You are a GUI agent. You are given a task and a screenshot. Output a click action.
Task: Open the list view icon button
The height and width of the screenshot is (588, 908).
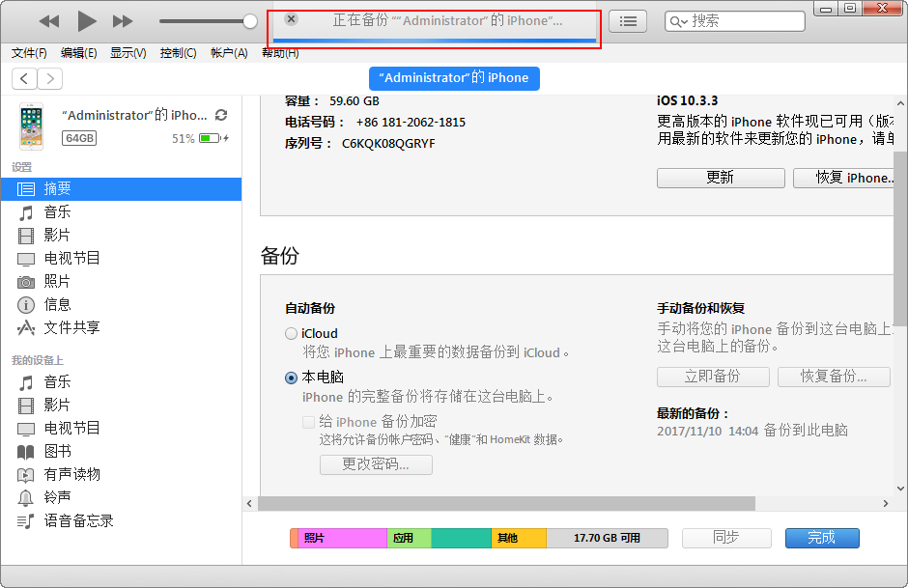(628, 21)
